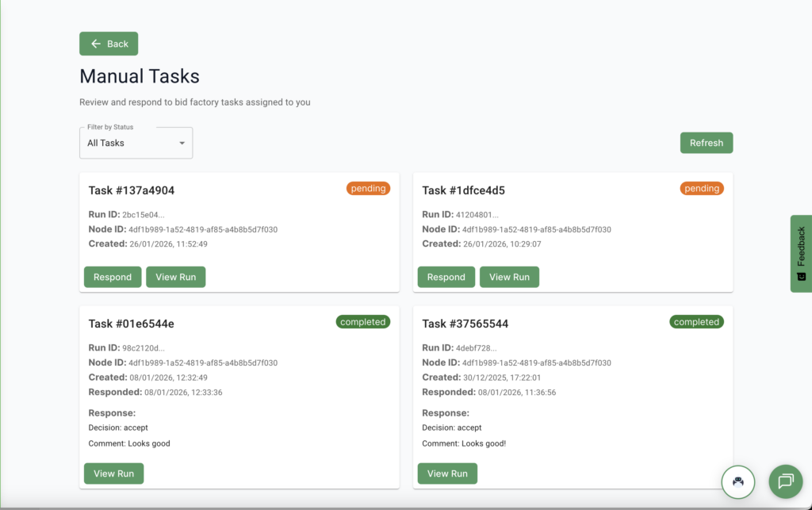Refresh the manual tasks list
This screenshot has height=510, width=812.
[x=706, y=143]
